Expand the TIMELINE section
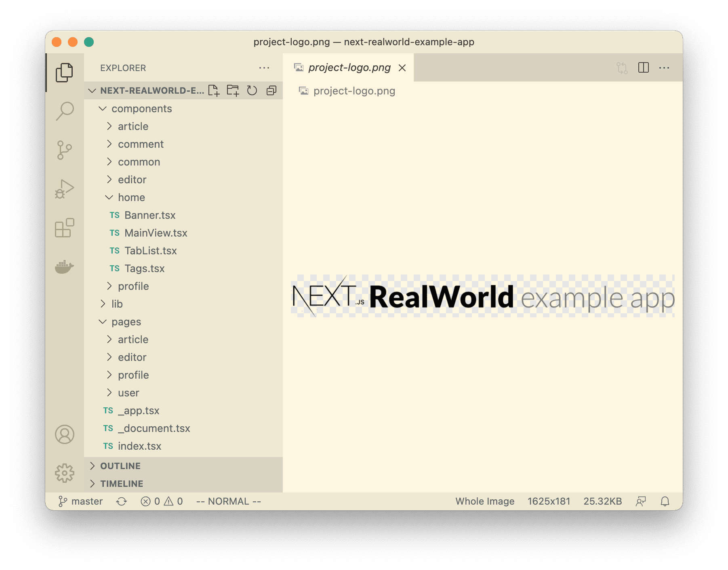Screen dimensions: 728x570 point(122,484)
